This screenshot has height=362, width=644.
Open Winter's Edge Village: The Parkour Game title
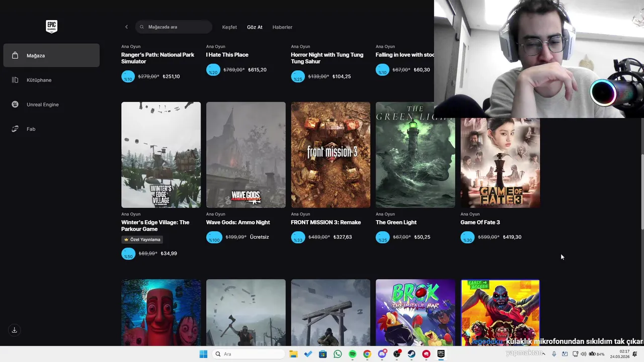tap(155, 226)
